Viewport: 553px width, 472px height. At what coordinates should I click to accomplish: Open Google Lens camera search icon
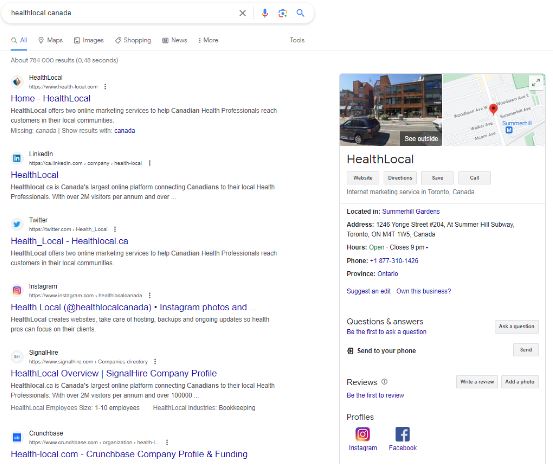pos(282,13)
